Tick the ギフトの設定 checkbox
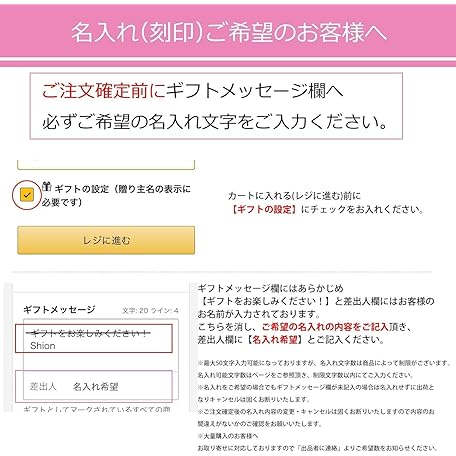This screenshot has width=456, height=456. click(x=27, y=195)
